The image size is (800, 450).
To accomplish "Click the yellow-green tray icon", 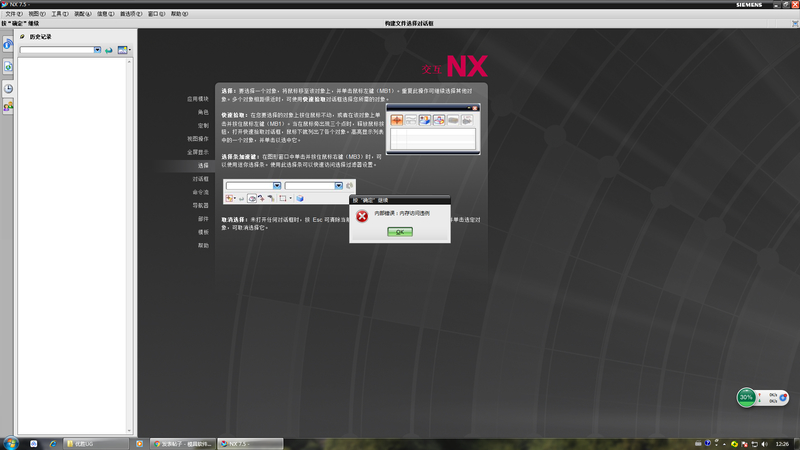I will [734, 444].
